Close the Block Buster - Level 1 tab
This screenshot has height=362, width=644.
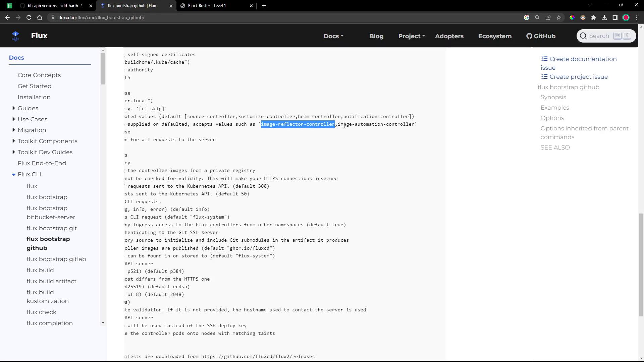point(251,6)
